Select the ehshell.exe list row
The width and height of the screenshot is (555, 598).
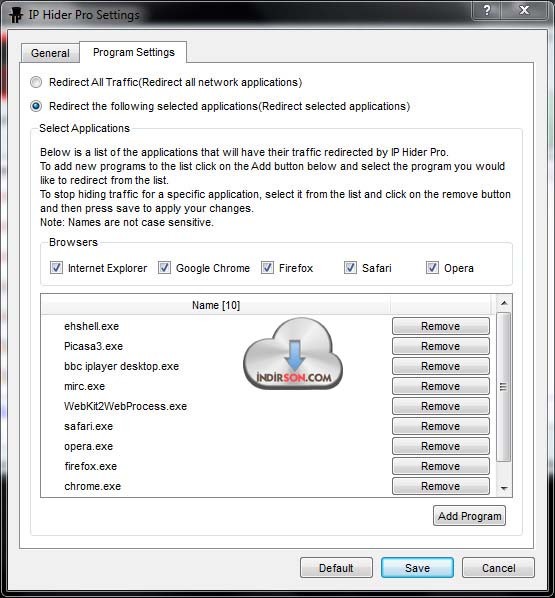(x=216, y=326)
